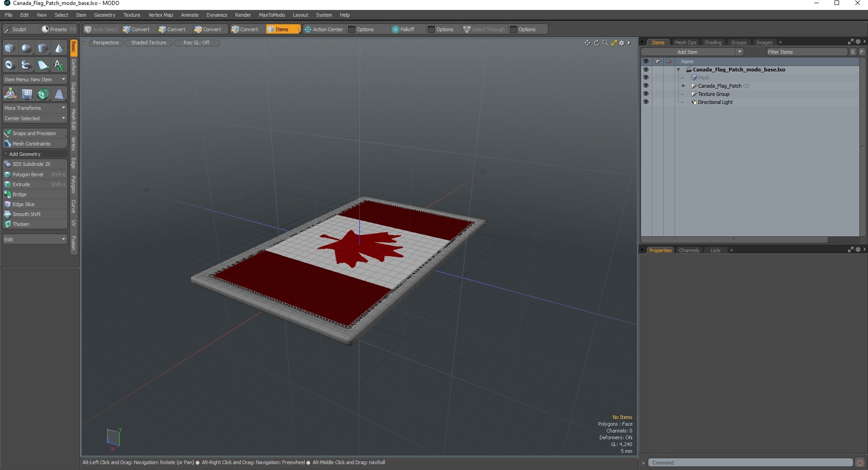This screenshot has height=470, width=868.
Task: Toggle visibility of the Mesh item
Action: click(x=646, y=78)
